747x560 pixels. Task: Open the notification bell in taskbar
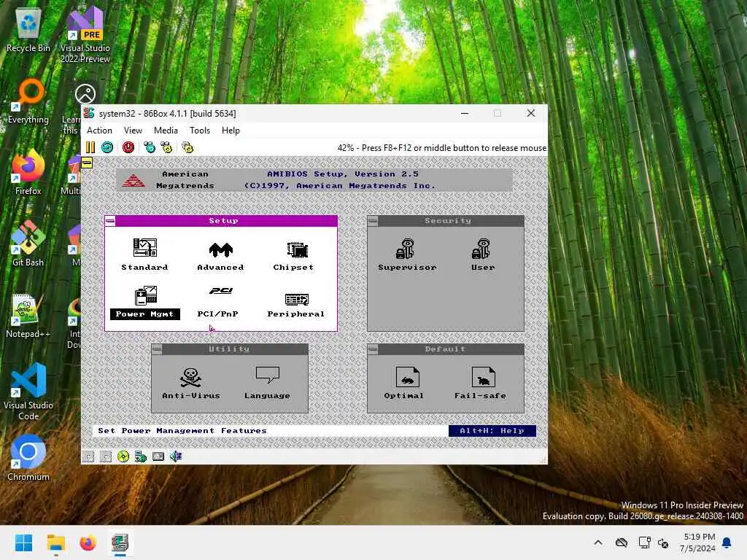(727, 542)
